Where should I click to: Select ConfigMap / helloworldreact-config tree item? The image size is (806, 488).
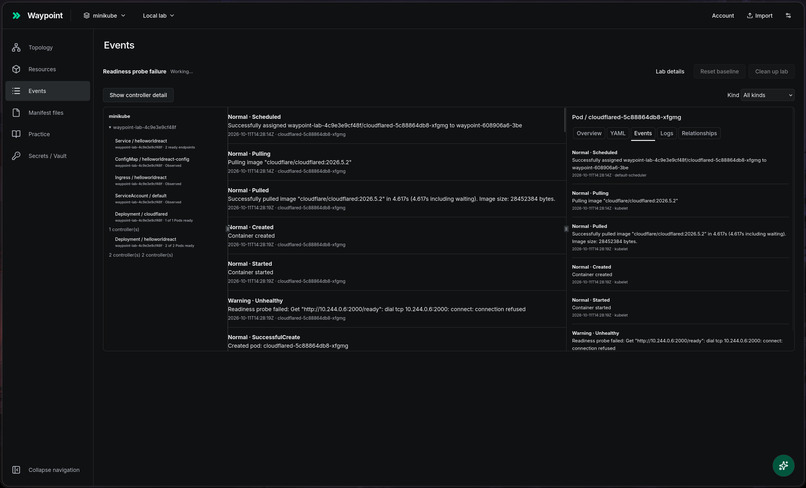point(152,162)
